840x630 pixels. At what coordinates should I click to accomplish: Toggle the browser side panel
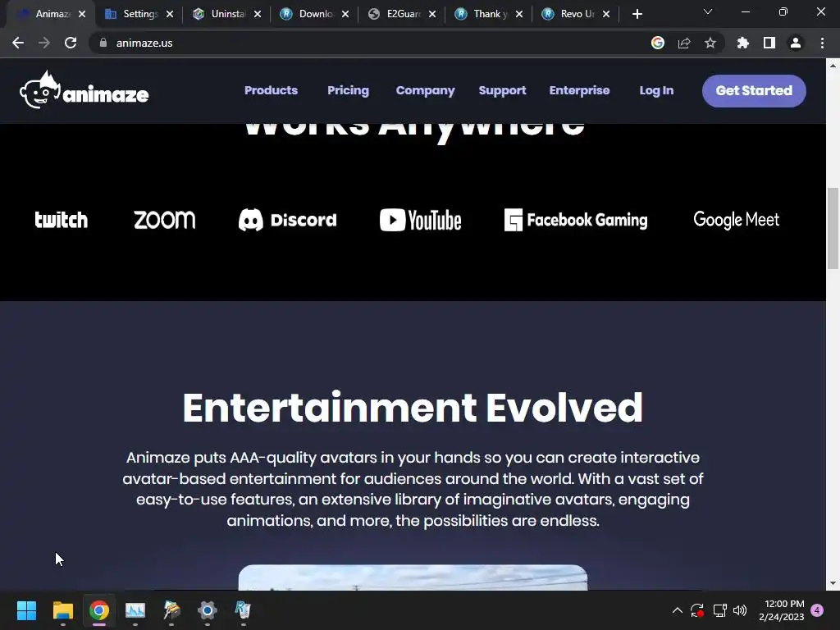tap(769, 43)
